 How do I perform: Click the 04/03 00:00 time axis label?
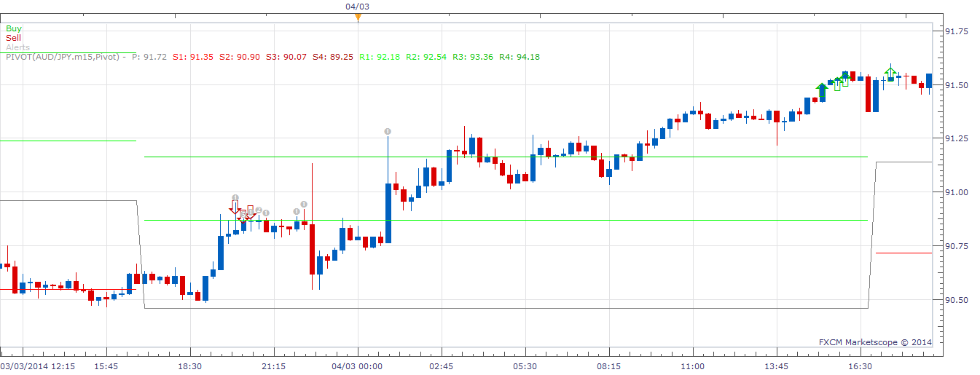(357, 366)
